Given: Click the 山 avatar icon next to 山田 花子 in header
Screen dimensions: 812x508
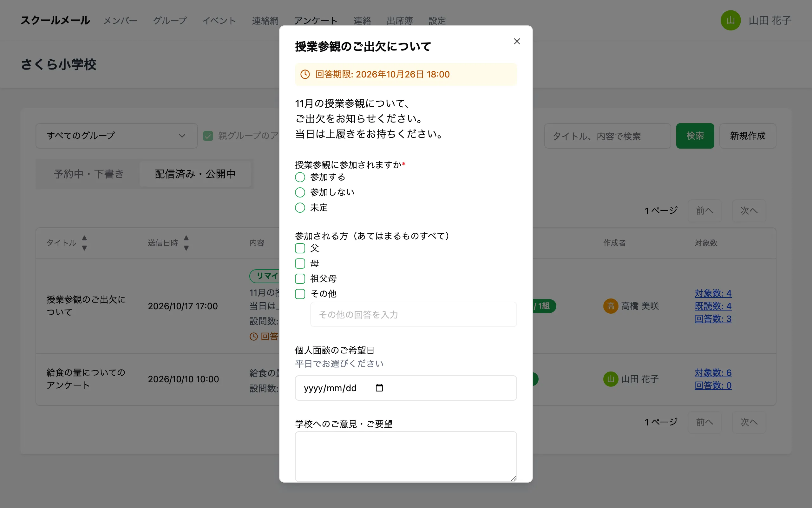Looking at the screenshot, I should click(x=730, y=21).
